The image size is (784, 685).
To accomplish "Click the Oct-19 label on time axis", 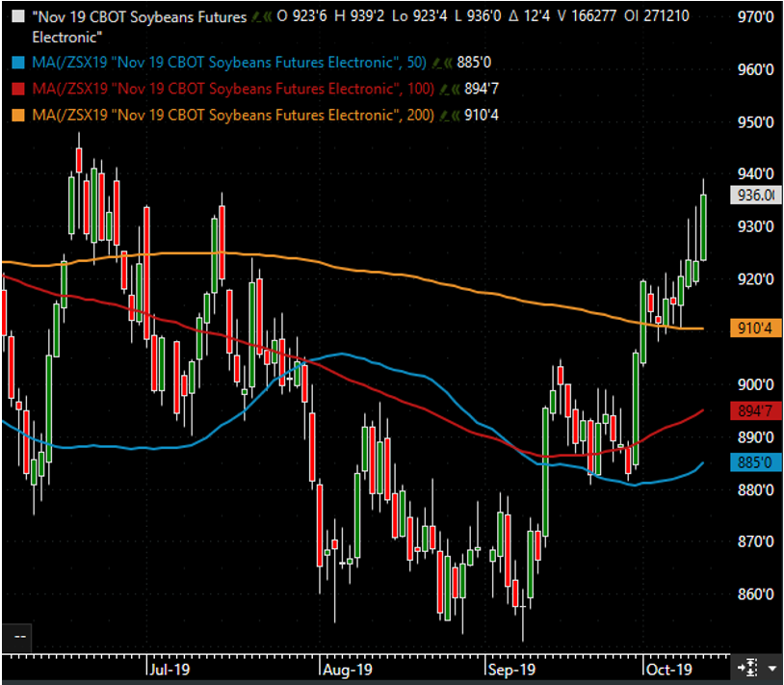I will (x=669, y=670).
